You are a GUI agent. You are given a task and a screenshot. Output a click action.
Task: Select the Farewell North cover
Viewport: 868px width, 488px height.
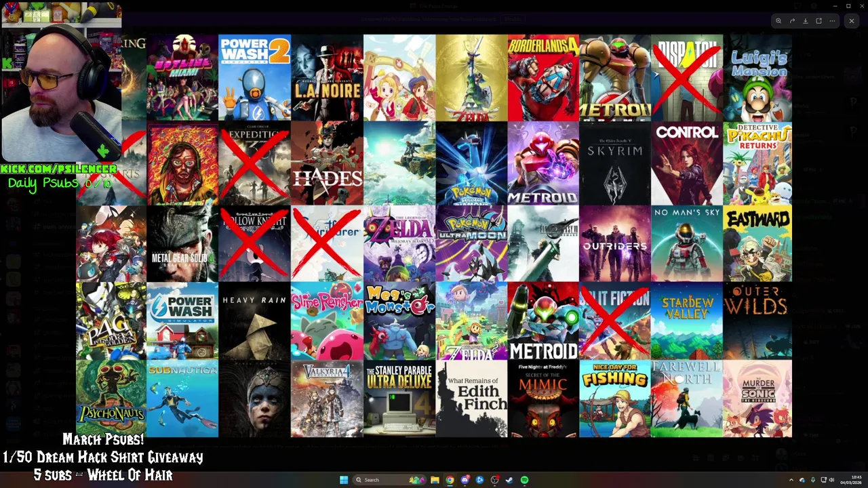687,399
